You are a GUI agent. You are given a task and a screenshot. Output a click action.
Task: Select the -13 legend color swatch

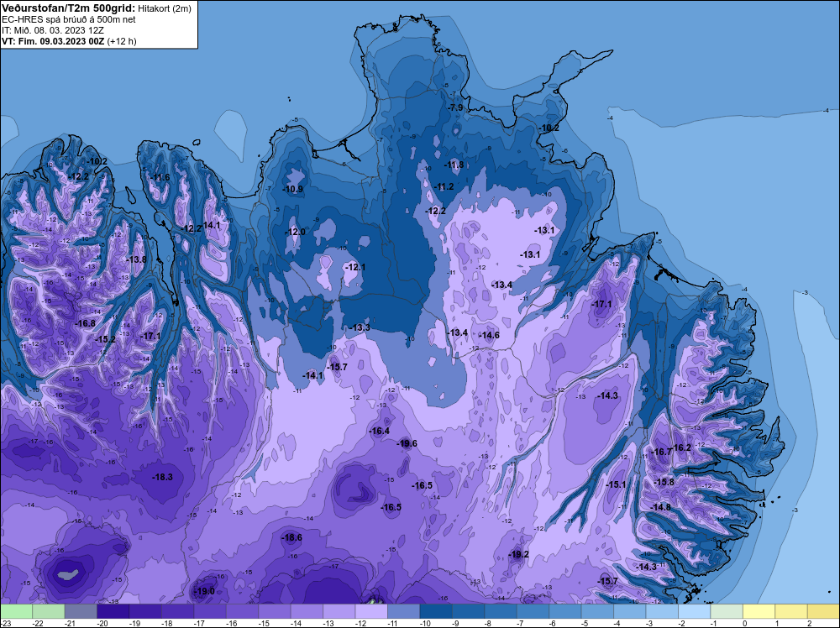pos(339,611)
